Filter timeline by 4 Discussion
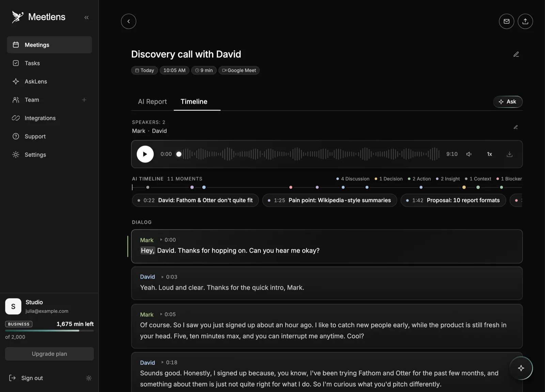Image resolution: width=545 pixels, height=392 pixels. click(x=353, y=179)
